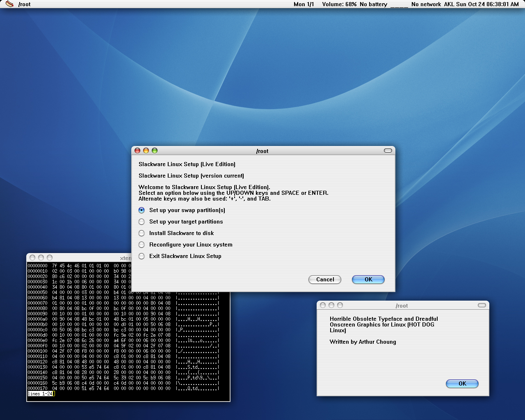Image resolution: width=525 pixels, height=420 pixels.
Task: Click the "Horrible Obsolete Typeface" description text
Action: [x=384, y=324]
